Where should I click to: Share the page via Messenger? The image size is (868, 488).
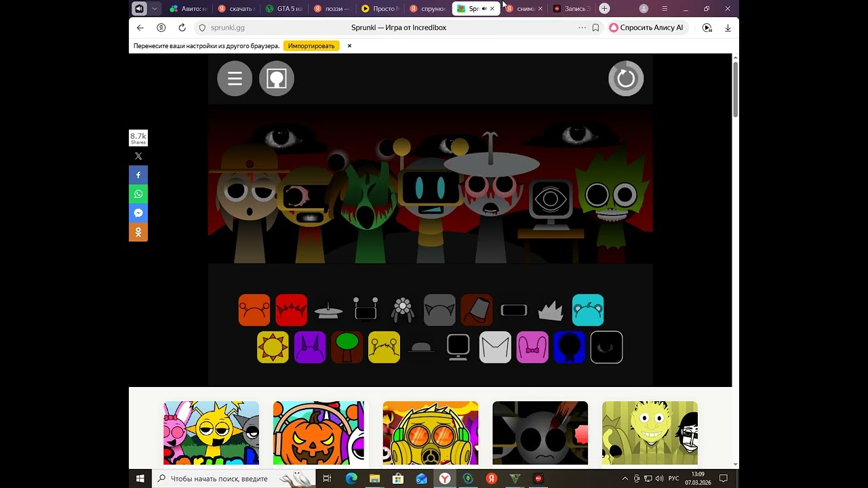pyautogui.click(x=138, y=213)
